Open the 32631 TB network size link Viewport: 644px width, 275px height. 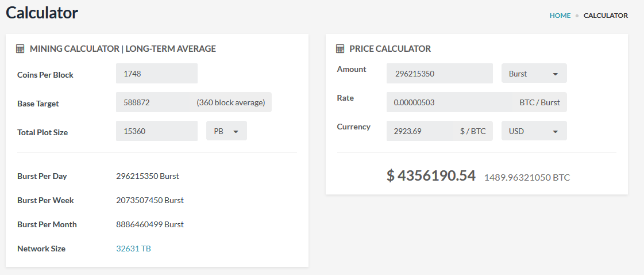point(133,249)
